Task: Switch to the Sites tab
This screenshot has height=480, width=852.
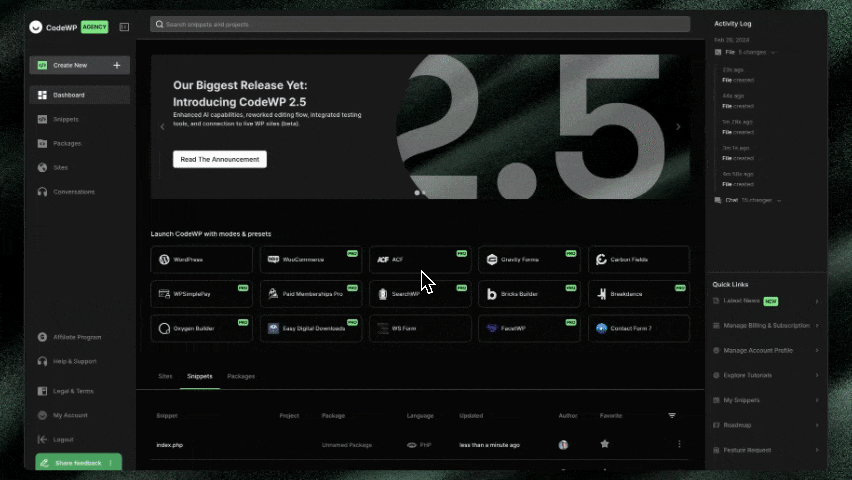Action: point(165,376)
